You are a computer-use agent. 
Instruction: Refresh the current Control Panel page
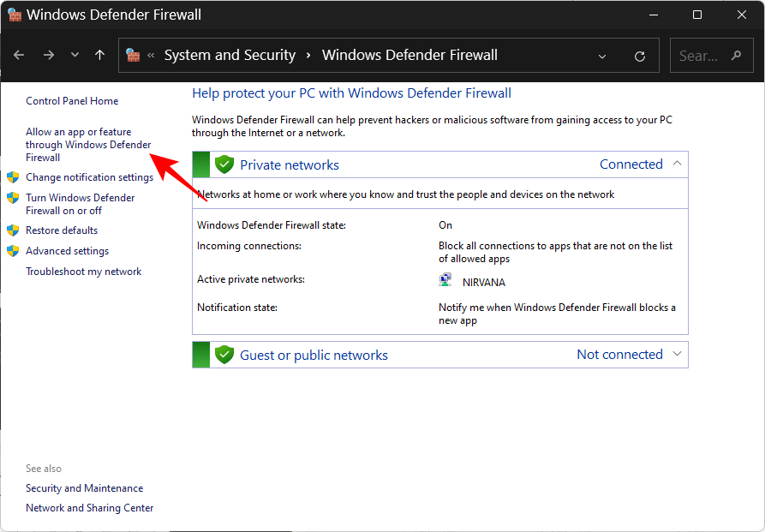(639, 55)
